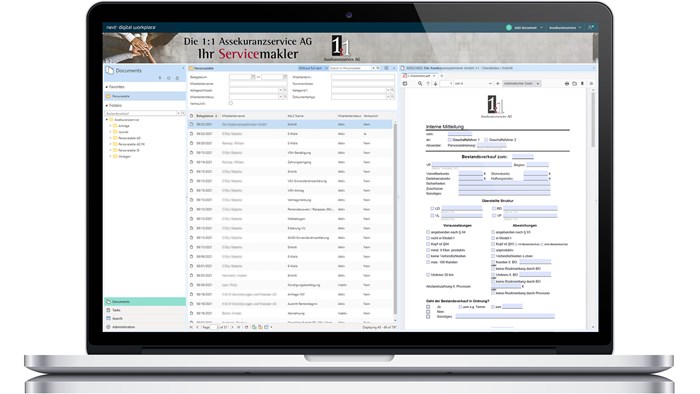Open Search in the bottom navigation
This screenshot has height=394, width=700.
145,319
